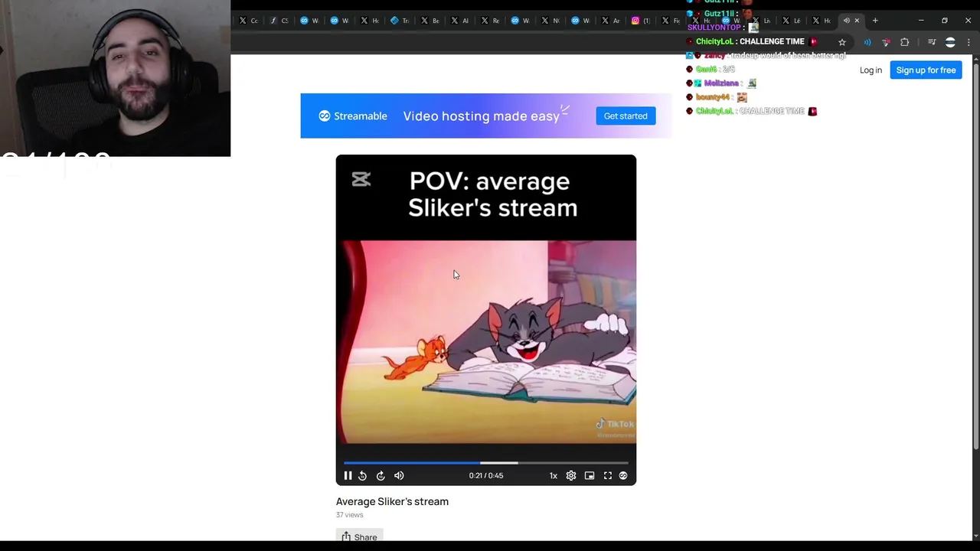Open a new browser tab

coord(875,21)
